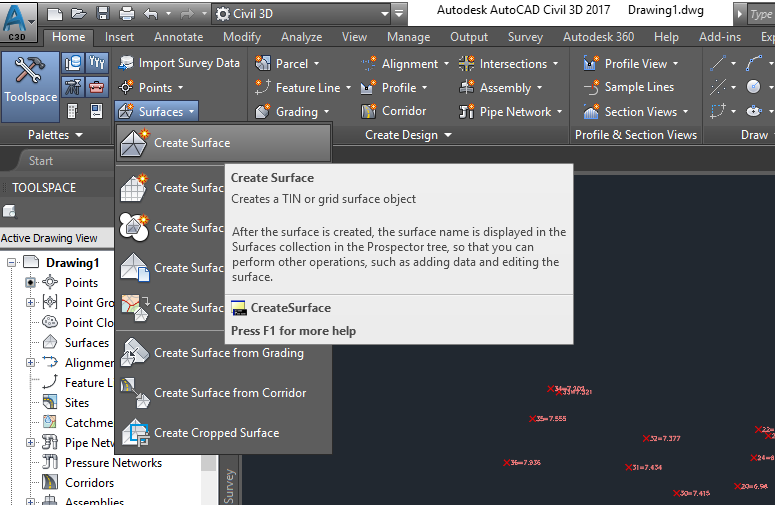Select Pressure Networks tree item
This screenshot has height=507, width=775.
click(x=113, y=463)
